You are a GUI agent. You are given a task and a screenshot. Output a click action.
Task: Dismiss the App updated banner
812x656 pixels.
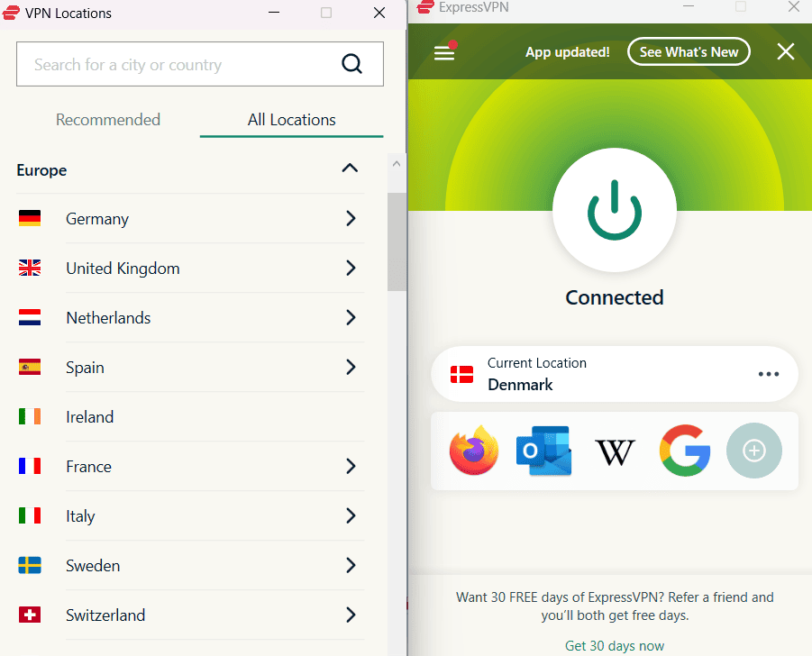tap(786, 51)
